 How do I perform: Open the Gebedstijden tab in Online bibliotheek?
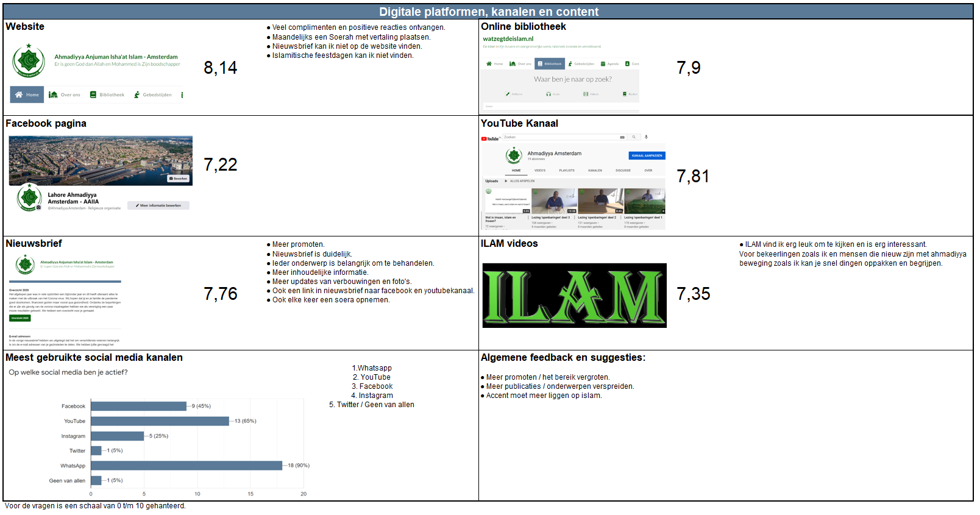581,64
